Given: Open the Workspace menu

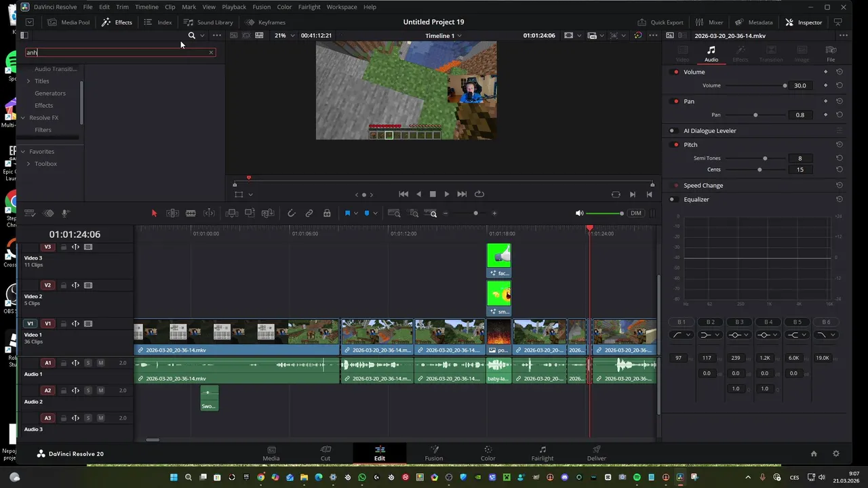Looking at the screenshot, I should pyautogui.click(x=342, y=7).
